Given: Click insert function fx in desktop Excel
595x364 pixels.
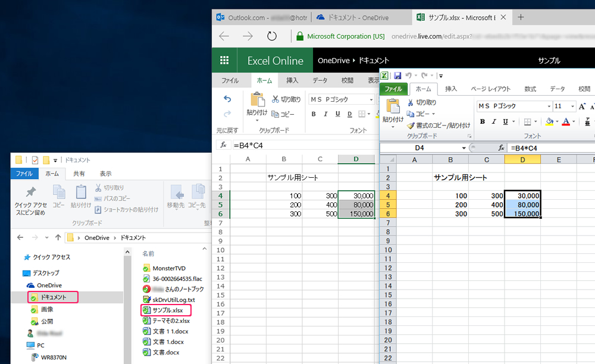Looking at the screenshot, I should (501, 148).
